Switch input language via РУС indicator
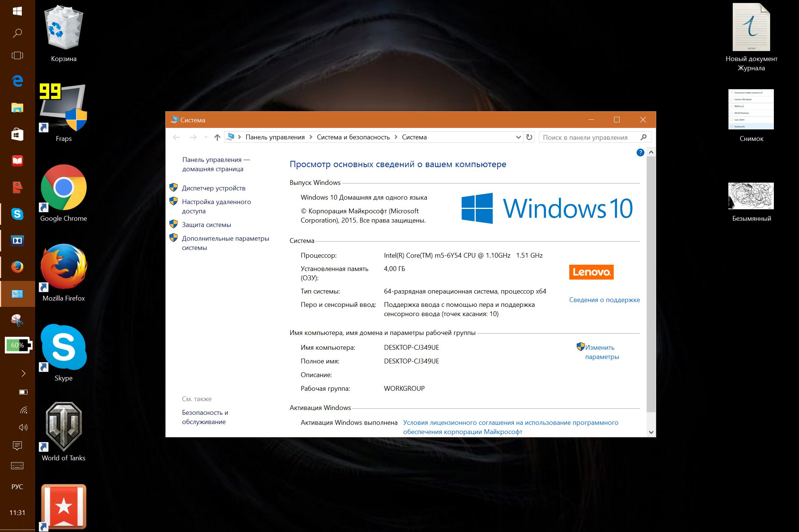This screenshot has height=532, width=799. [x=17, y=487]
